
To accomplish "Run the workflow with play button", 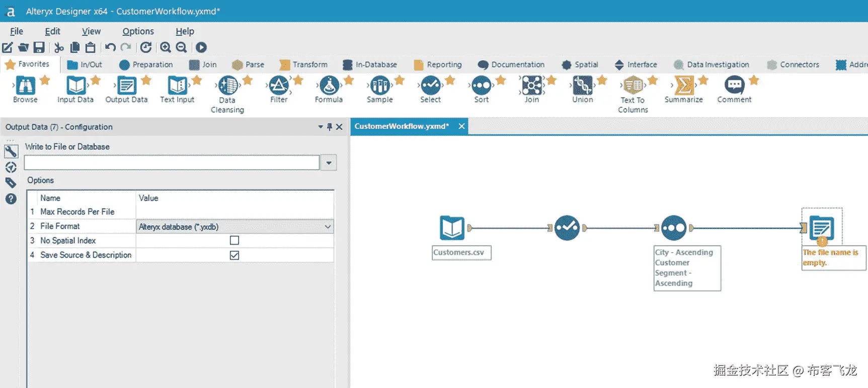I will [x=201, y=47].
